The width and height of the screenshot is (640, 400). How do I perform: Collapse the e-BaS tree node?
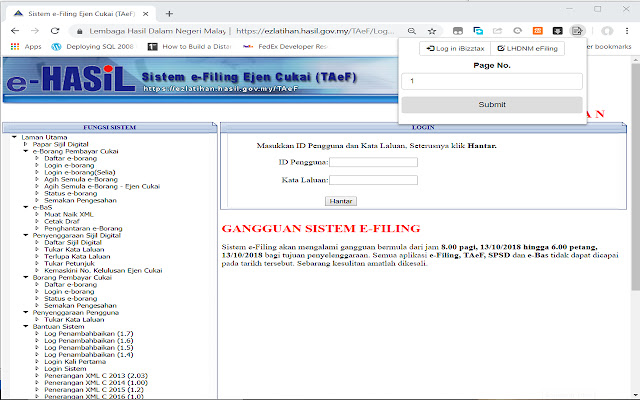click(26, 207)
